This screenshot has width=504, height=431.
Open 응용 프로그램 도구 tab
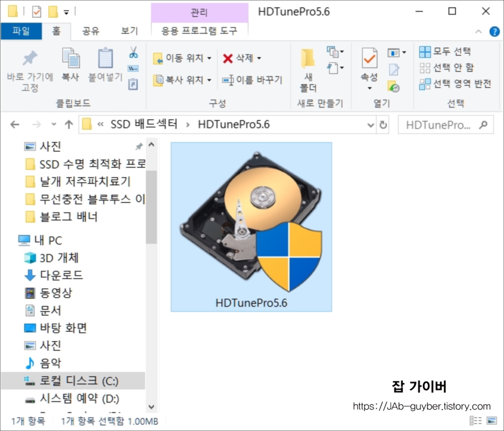pyautogui.click(x=199, y=31)
